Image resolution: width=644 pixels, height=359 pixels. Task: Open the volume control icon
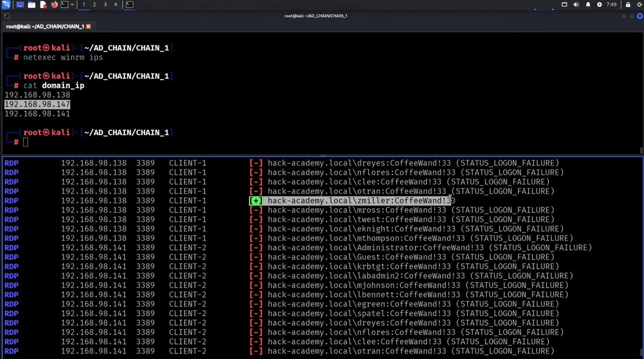576,5
